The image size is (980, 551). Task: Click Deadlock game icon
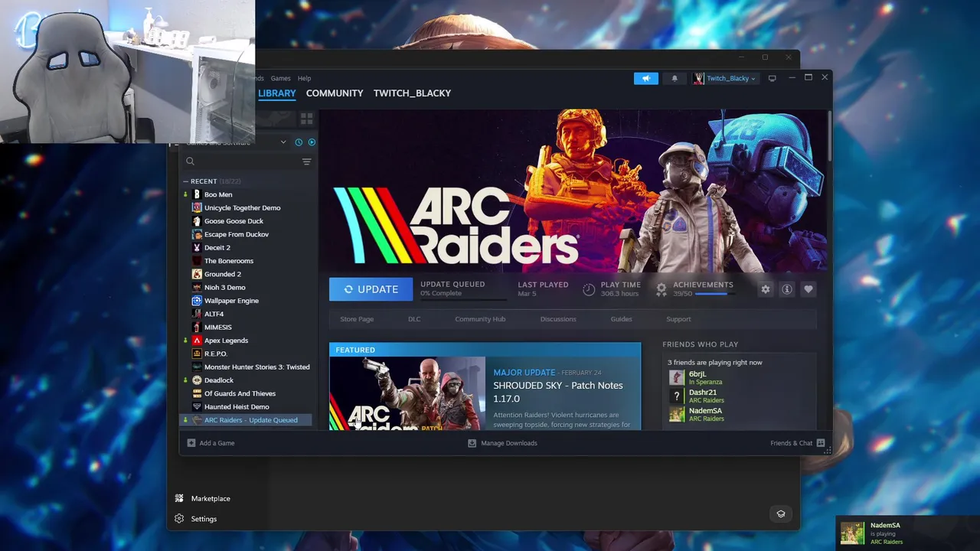coord(197,380)
